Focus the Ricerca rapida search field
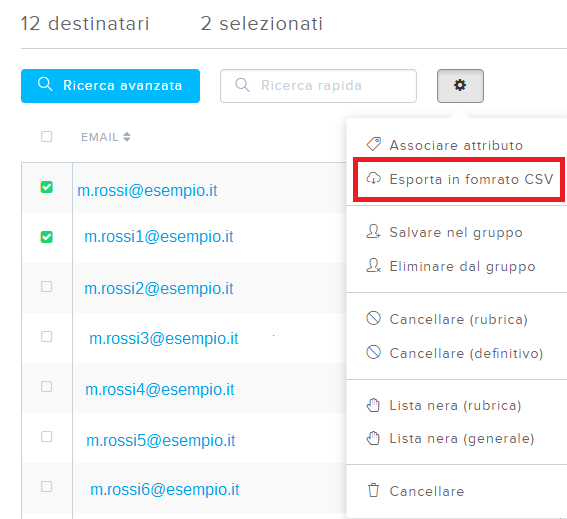The image size is (567, 519). click(318, 86)
